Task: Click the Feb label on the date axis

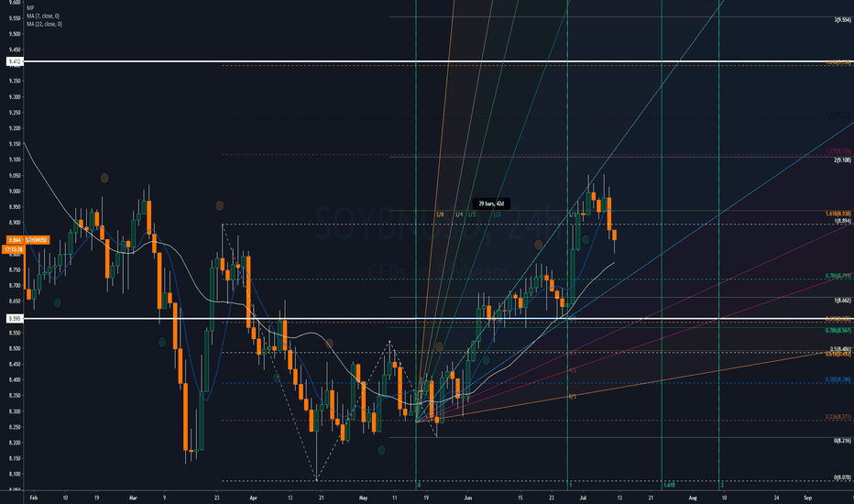Action: [34, 498]
